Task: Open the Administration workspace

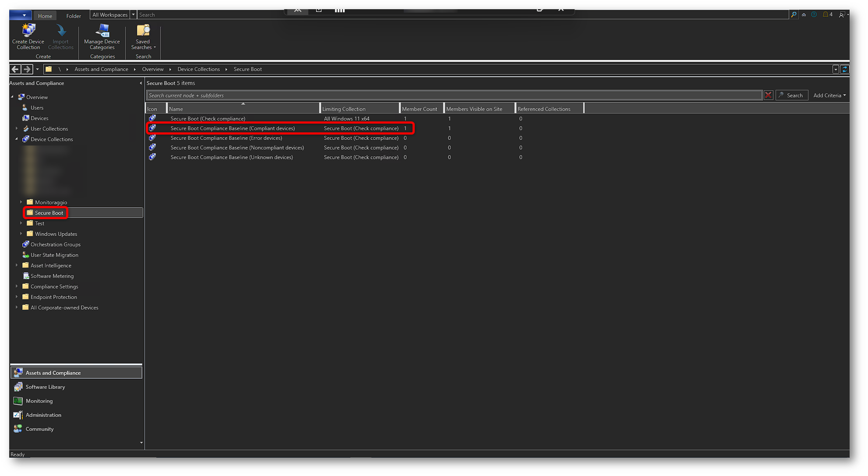Action: pos(43,415)
